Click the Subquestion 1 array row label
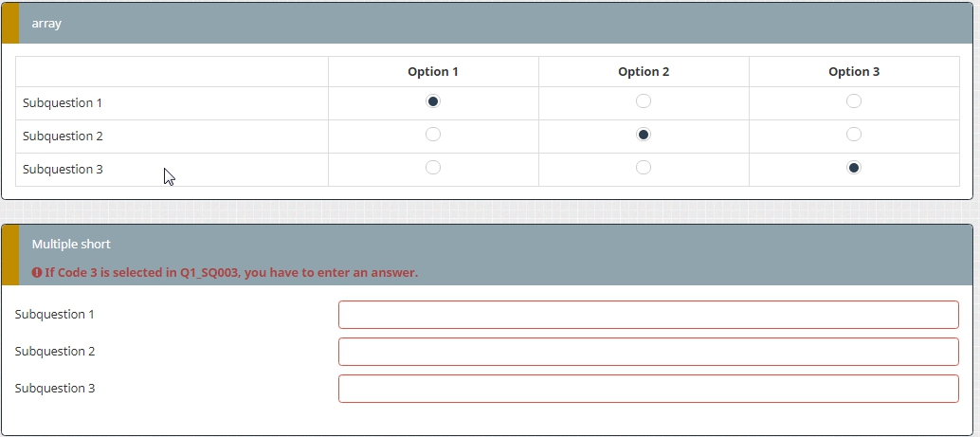Image resolution: width=980 pixels, height=437 pixels. [63, 102]
